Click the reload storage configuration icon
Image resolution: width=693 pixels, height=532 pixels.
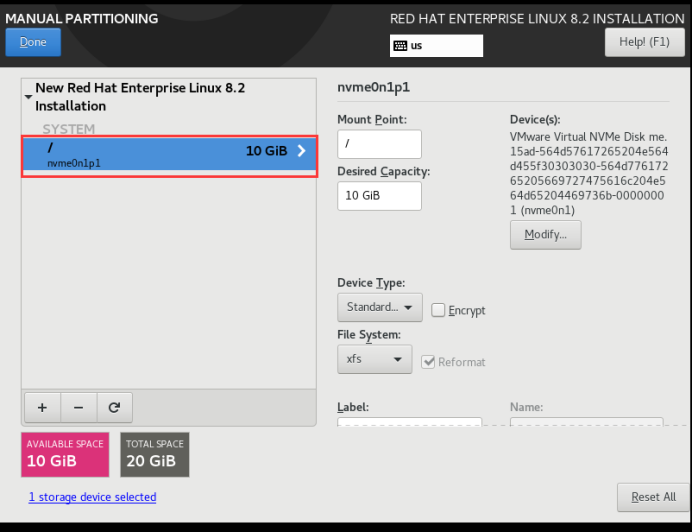click(x=114, y=407)
